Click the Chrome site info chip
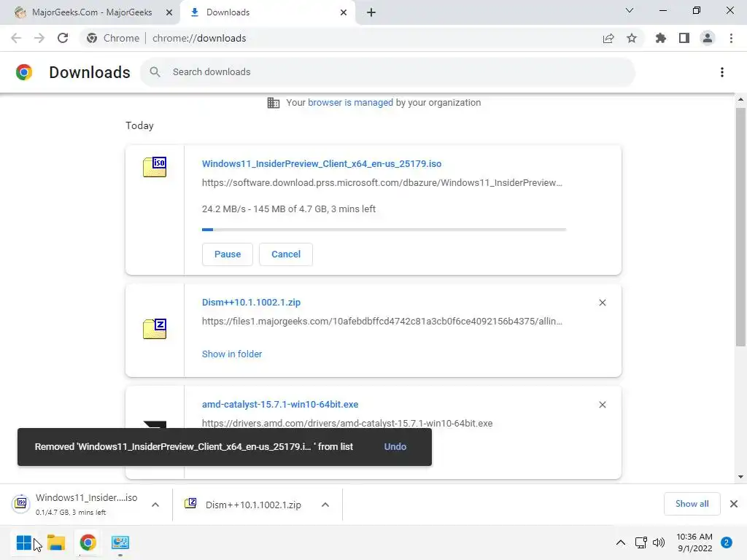 (x=112, y=38)
